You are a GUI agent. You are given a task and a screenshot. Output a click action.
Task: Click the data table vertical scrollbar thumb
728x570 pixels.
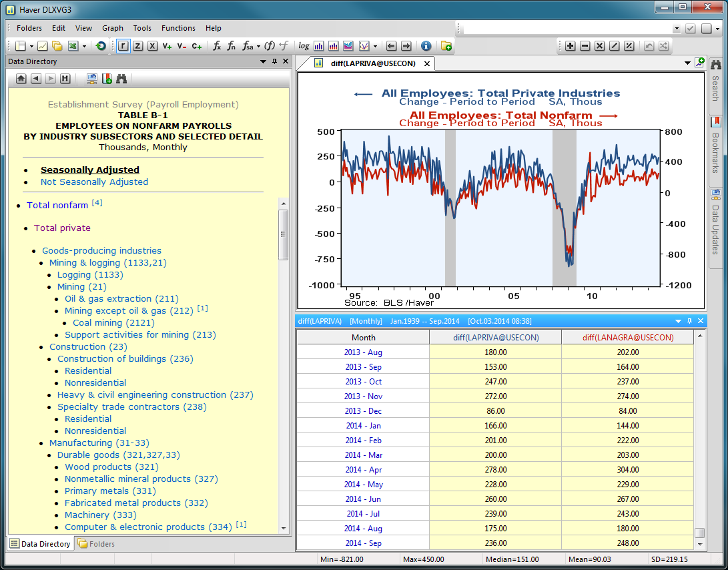700,533
